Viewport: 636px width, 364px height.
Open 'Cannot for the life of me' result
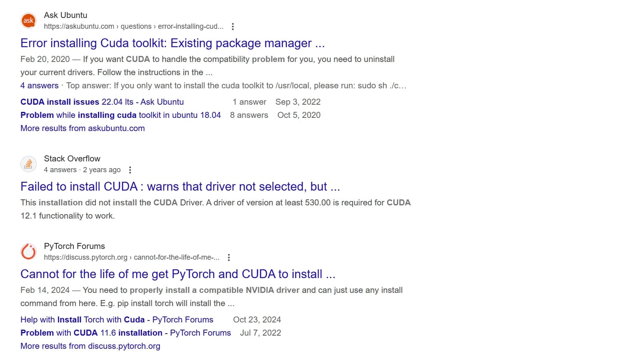[177, 274]
